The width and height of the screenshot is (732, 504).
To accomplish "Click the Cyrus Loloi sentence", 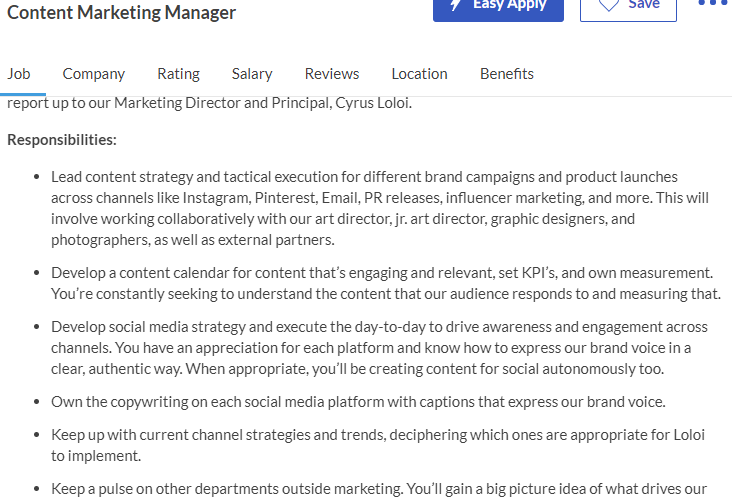I will 210,103.
